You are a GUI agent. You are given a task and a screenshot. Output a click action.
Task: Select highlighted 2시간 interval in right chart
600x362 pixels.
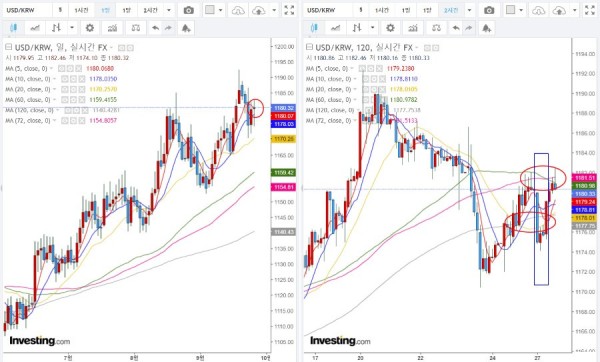coord(451,10)
